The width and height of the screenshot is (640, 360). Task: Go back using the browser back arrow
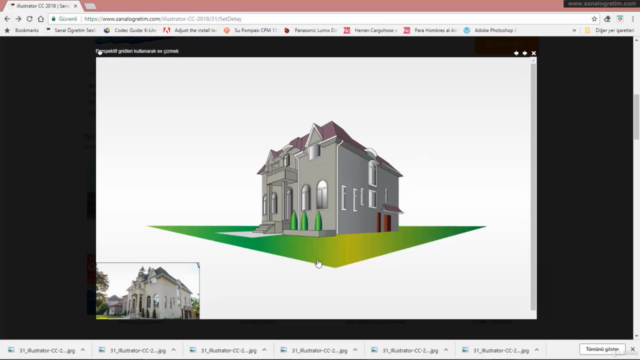7,19
